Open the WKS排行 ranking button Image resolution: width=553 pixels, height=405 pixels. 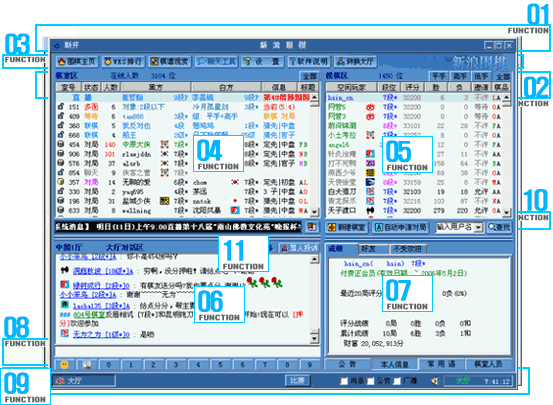124,62
